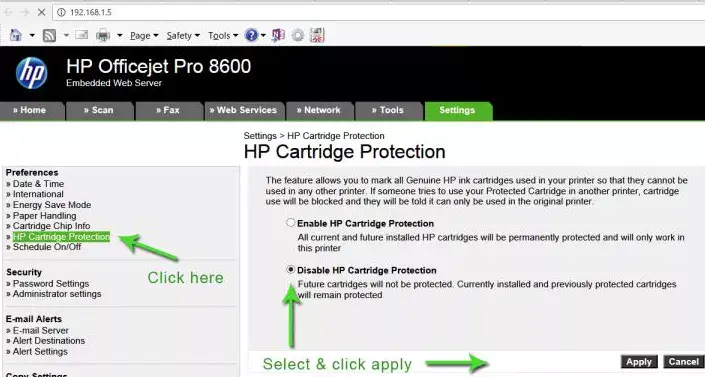Click the browser Home icon
The image size is (705, 377).
16,35
